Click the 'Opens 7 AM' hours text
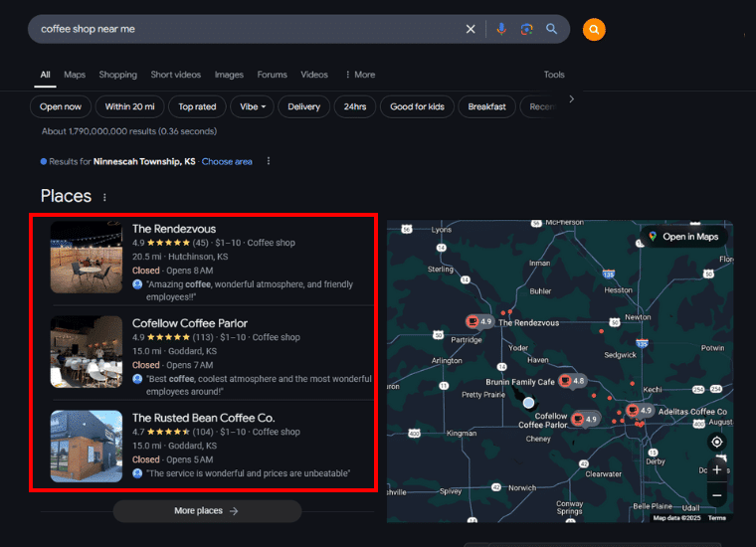Image resolution: width=756 pixels, height=547 pixels. click(x=189, y=365)
